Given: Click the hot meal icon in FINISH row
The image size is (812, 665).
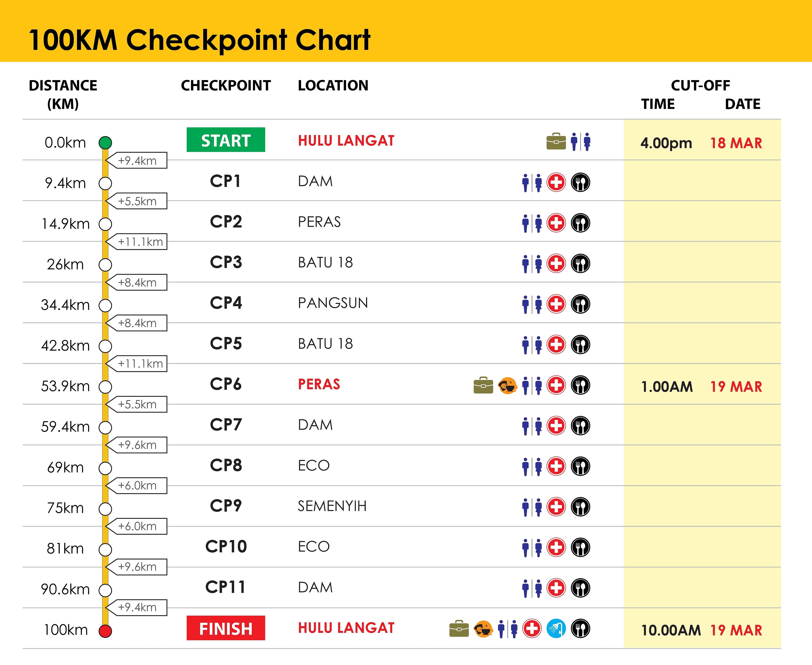Looking at the screenshot, I should click(483, 629).
